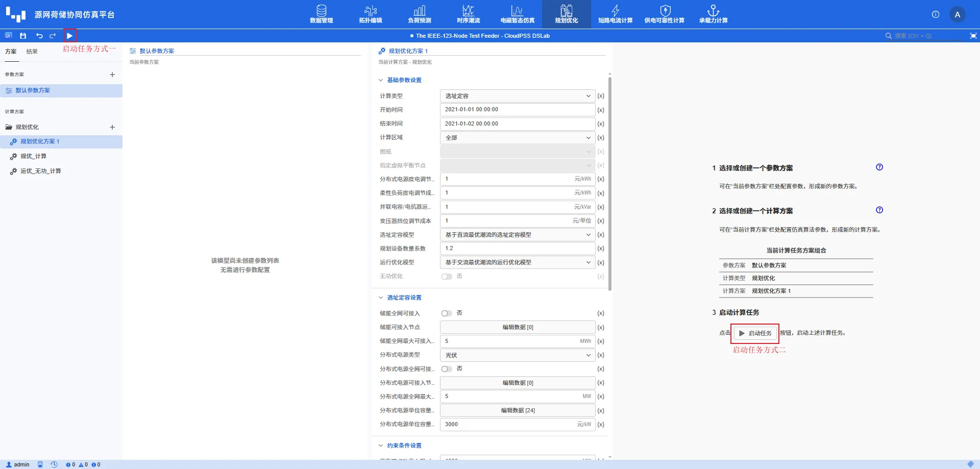Image resolution: width=980 pixels, height=469 pixels.
Task: Click the info icon in the top bar
Action: 936,14
